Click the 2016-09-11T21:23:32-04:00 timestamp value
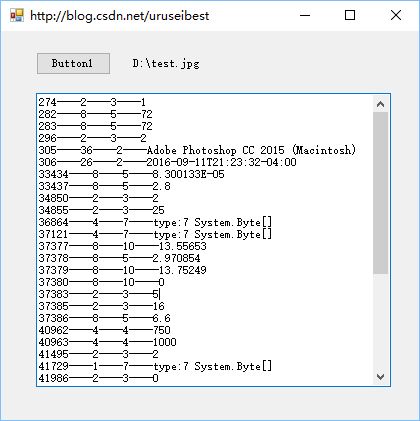This screenshot has height=421, width=420. 221,162
